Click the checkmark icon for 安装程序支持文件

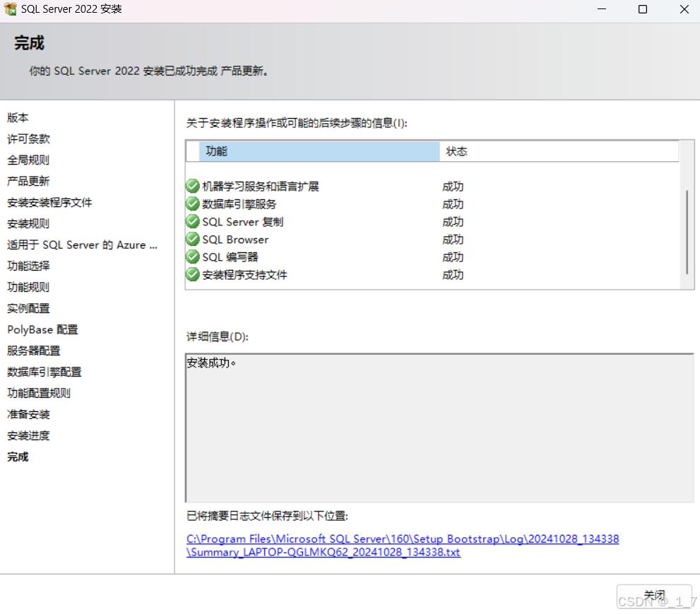[x=192, y=274]
